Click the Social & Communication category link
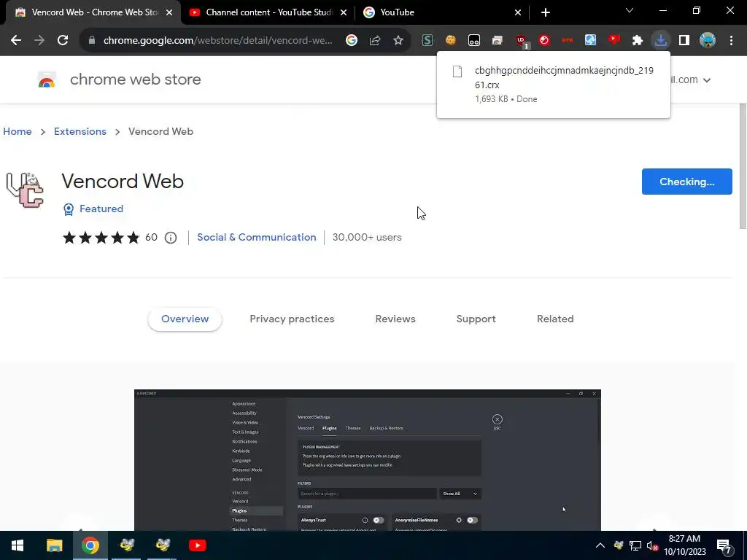 coord(256,237)
